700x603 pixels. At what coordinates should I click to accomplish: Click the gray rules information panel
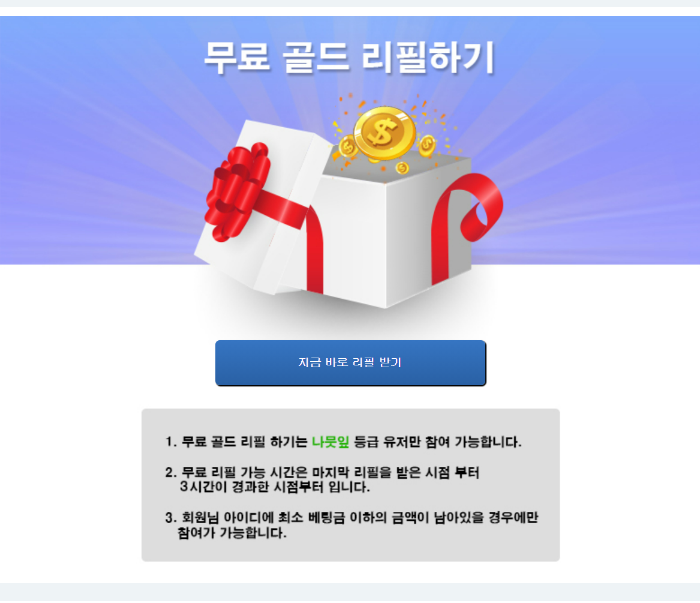click(x=350, y=485)
